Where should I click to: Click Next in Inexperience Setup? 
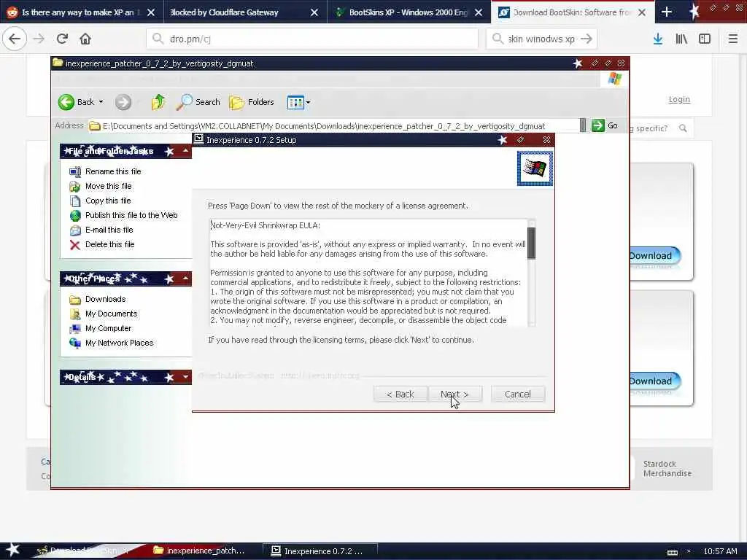455,394
